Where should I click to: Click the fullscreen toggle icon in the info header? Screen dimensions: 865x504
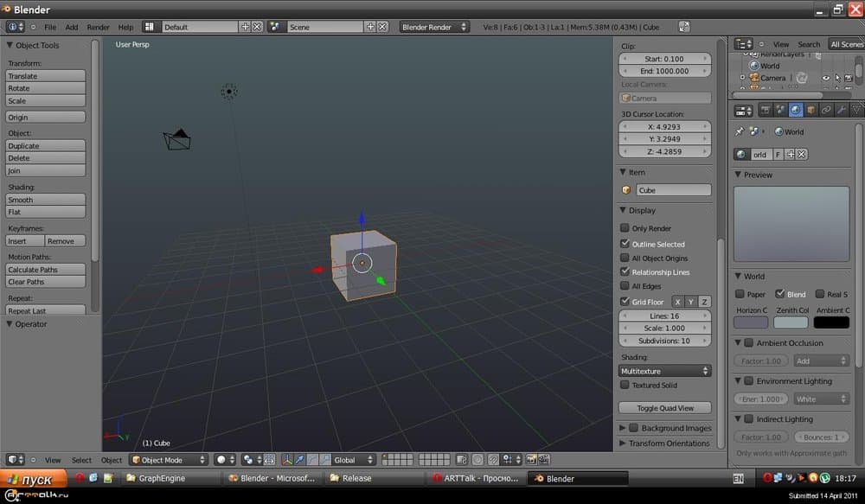683,27
